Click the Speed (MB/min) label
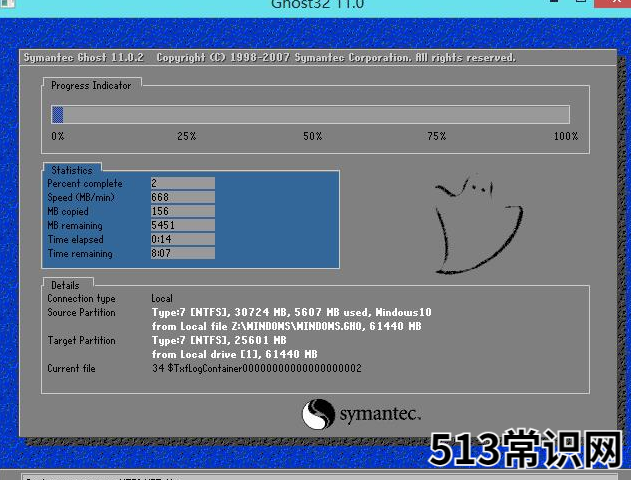 coord(81,198)
